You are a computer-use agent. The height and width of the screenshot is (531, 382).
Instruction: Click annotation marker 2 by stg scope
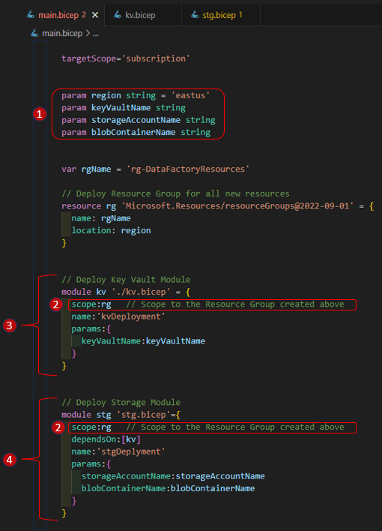58,427
